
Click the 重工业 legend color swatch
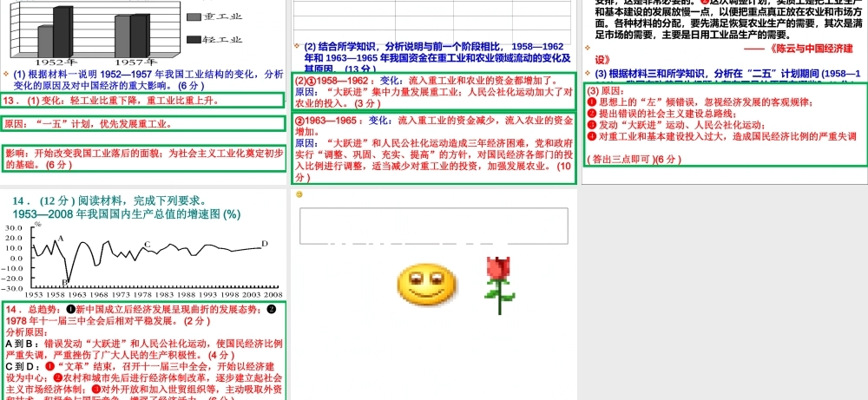point(194,16)
